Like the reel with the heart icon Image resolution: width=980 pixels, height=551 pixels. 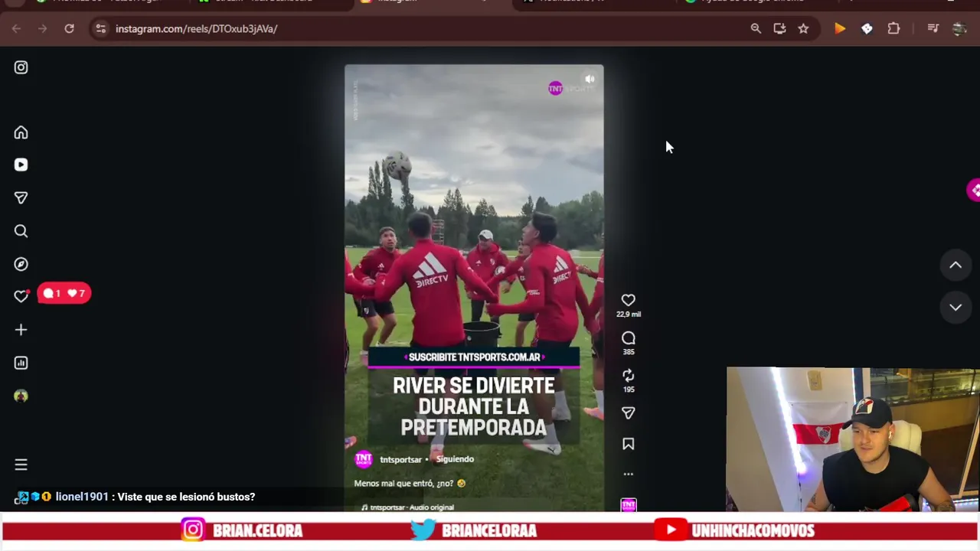click(628, 300)
